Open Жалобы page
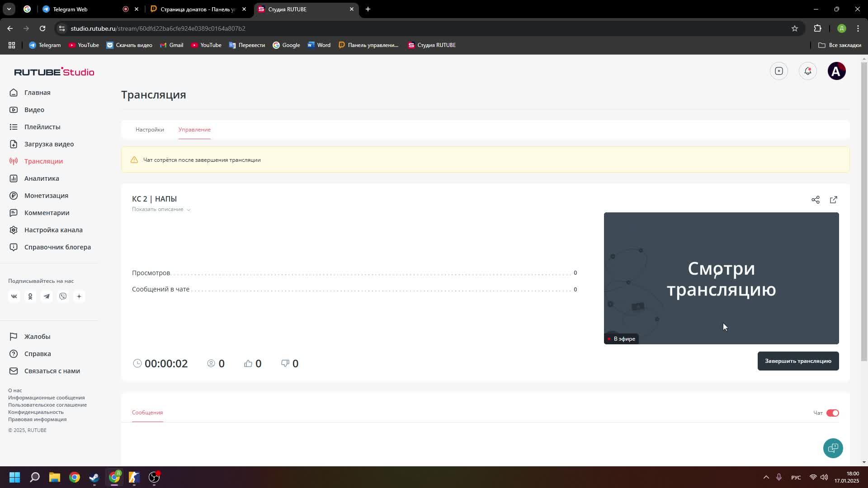Viewport: 868px width, 488px height. click(x=30, y=337)
